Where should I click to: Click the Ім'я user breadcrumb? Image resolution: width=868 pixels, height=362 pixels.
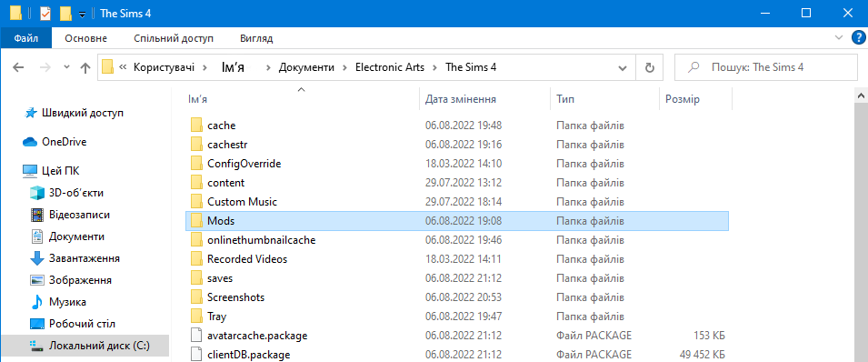(x=233, y=67)
